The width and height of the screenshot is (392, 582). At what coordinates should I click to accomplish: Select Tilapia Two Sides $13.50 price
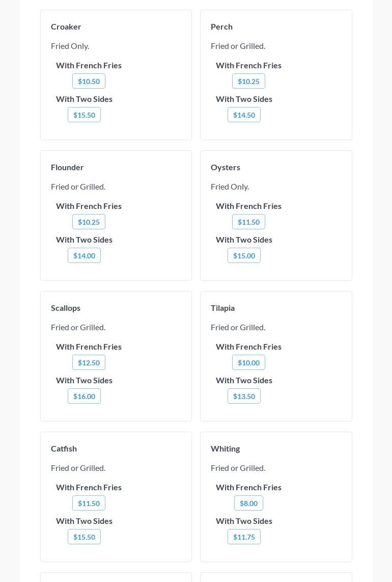pos(244,396)
